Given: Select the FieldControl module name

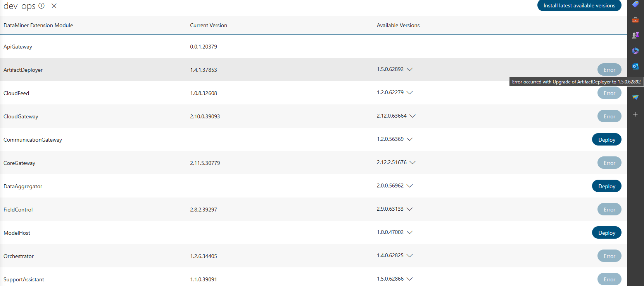Looking at the screenshot, I should (x=18, y=210).
